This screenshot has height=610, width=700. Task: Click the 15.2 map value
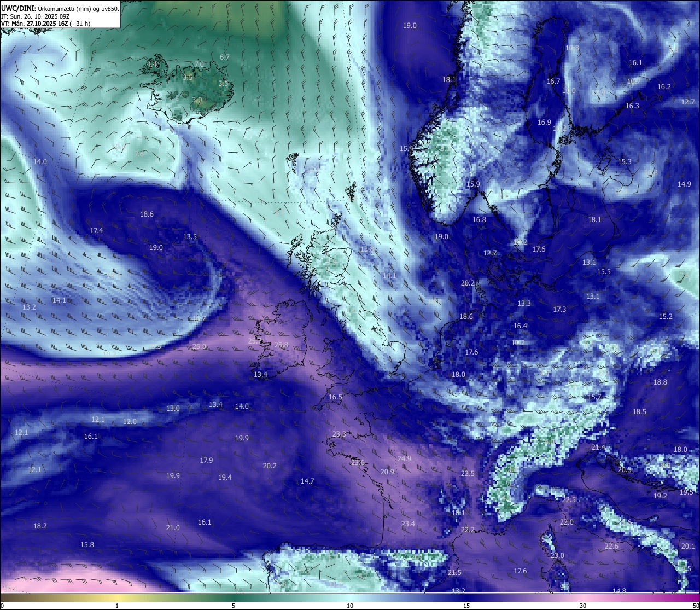(666, 316)
